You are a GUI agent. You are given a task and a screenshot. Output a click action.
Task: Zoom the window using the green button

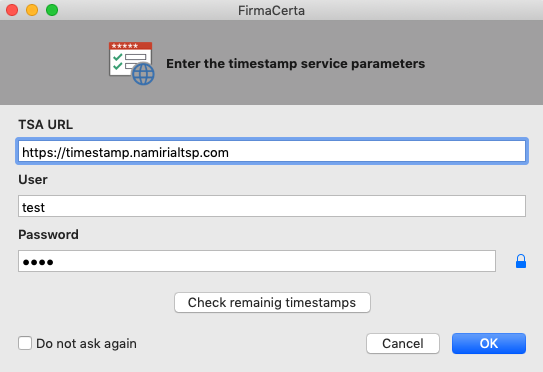[x=52, y=10]
